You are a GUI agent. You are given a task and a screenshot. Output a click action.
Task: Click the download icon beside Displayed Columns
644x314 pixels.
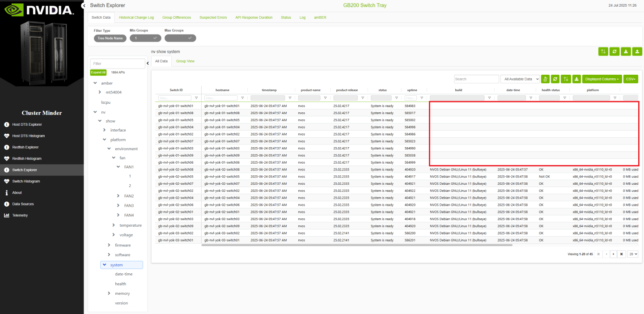576,79
